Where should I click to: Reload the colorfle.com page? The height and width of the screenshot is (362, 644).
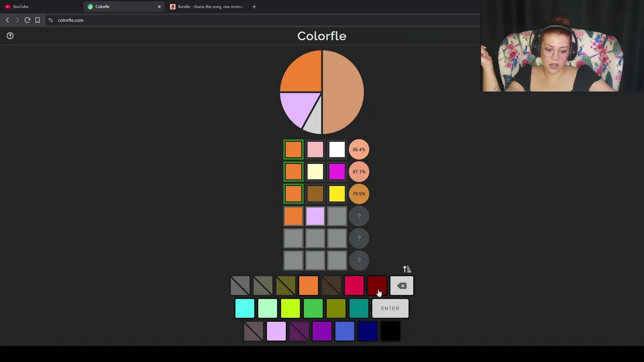(x=27, y=20)
